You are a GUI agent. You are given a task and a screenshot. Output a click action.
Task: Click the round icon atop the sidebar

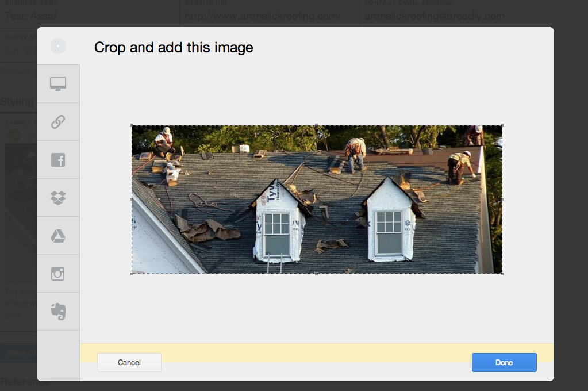pyautogui.click(x=58, y=46)
